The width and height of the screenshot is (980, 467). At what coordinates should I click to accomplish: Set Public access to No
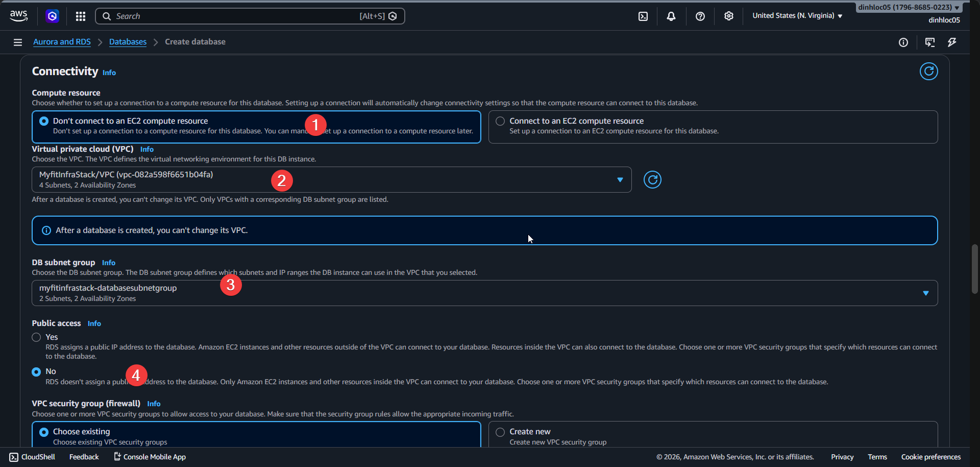click(36, 371)
